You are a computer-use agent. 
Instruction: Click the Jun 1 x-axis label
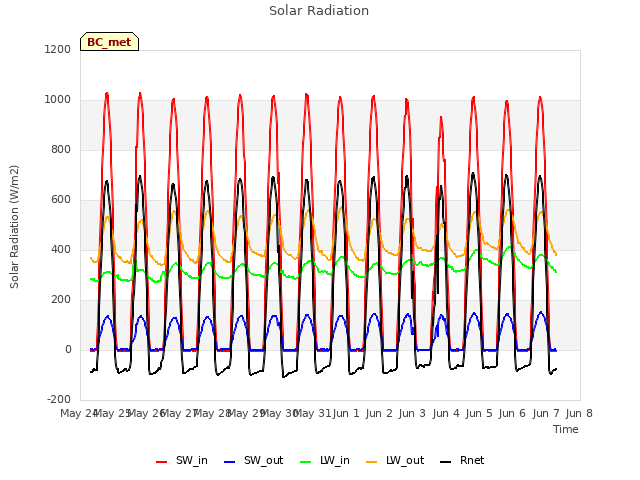346,413
